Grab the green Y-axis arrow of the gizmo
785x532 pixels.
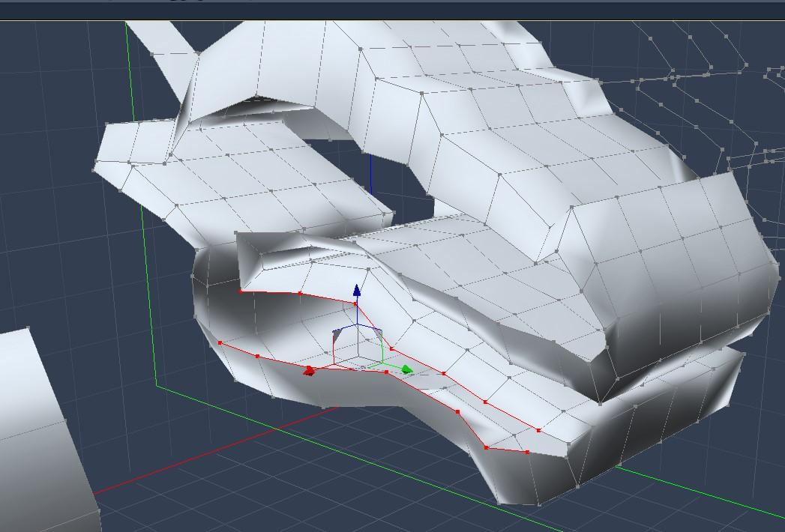tap(407, 369)
